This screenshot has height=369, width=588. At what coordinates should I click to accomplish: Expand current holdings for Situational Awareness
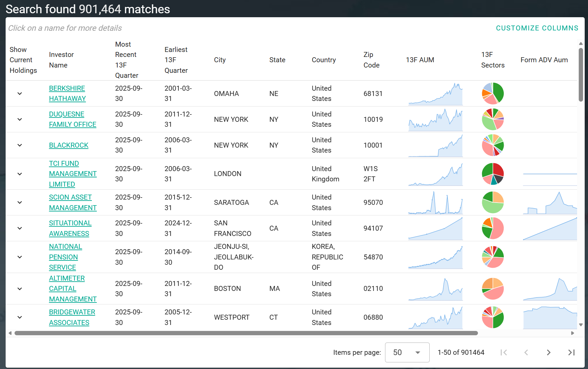click(x=20, y=228)
